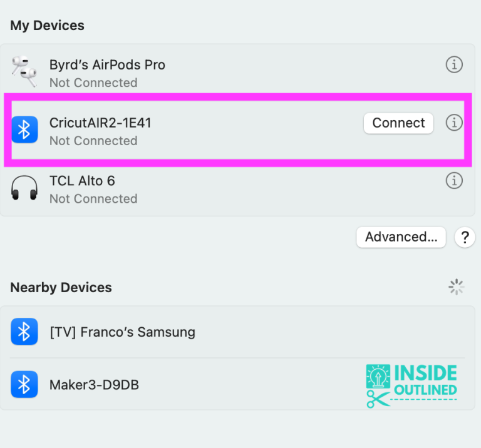
Task: Open the TCL Alto 6 info button
Action: tap(454, 181)
